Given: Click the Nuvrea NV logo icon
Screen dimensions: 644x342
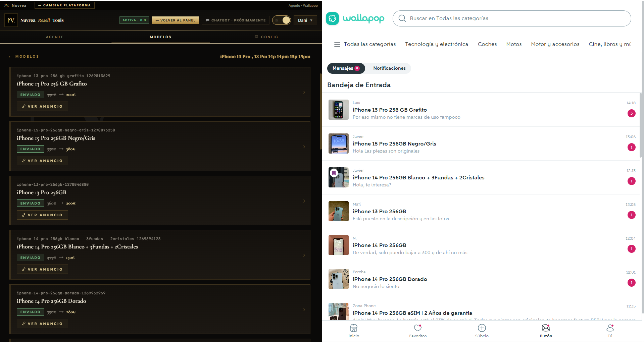Looking at the screenshot, I should [x=11, y=20].
